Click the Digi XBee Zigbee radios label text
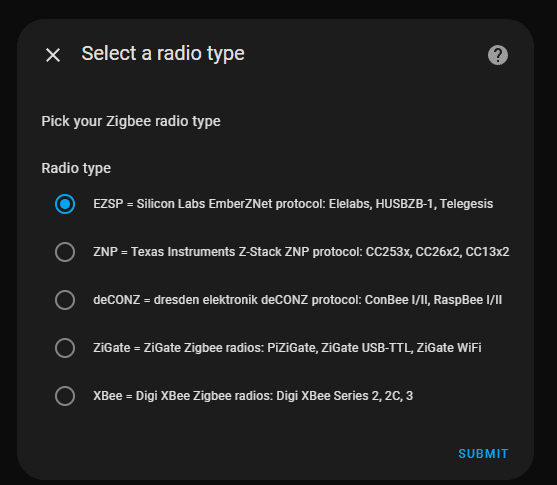Image resolution: width=557 pixels, height=485 pixels. 253,396
